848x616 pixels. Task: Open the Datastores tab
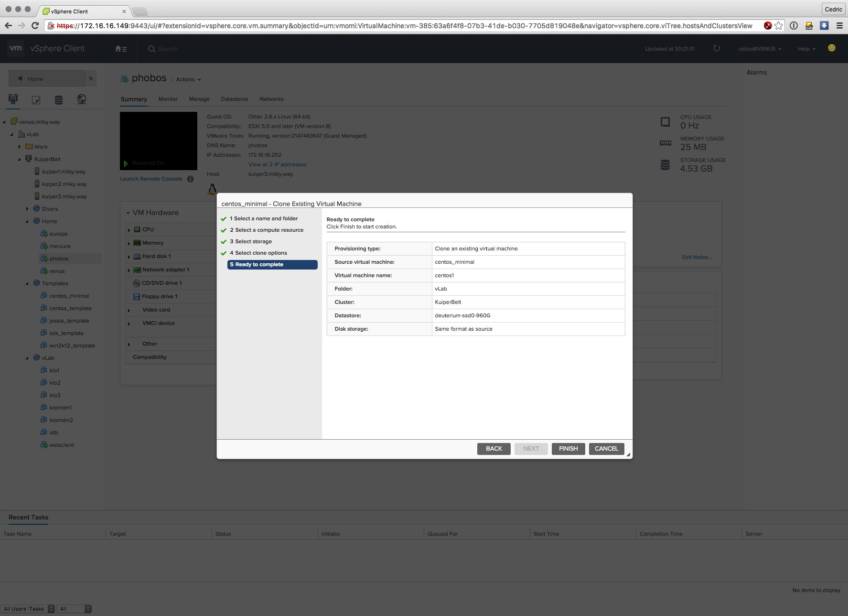[x=234, y=99]
